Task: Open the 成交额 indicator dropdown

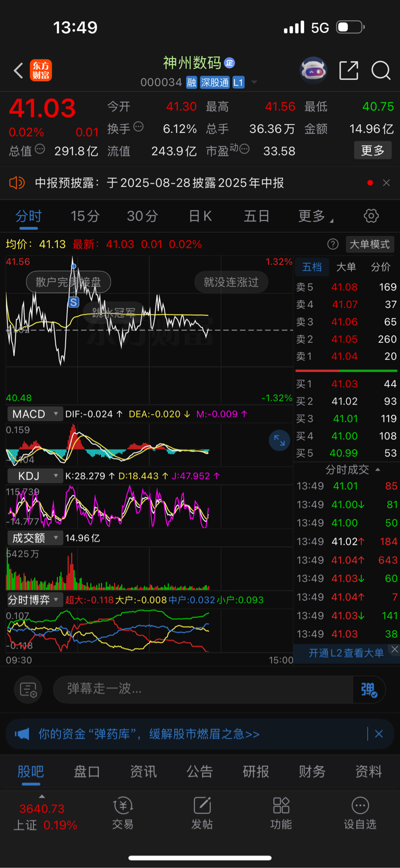Action: (35, 538)
